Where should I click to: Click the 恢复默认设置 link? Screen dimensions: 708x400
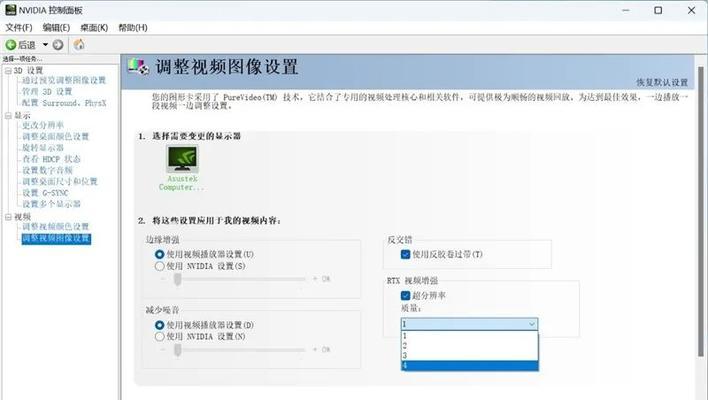point(662,83)
